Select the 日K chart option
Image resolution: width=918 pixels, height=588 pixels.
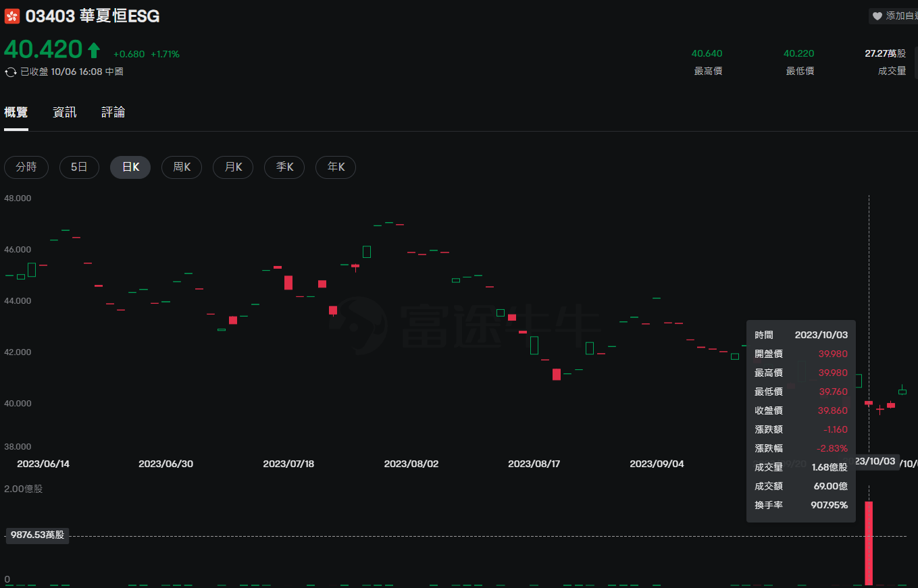pyautogui.click(x=130, y=167)
